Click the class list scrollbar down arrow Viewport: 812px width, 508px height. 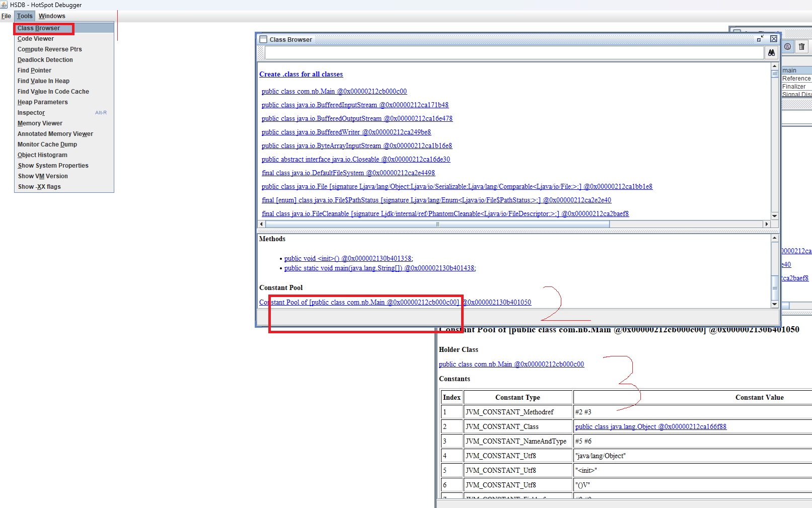(x=775, y=216)
